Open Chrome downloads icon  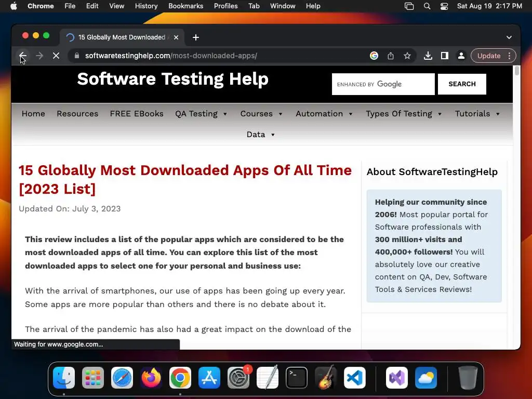428,56
